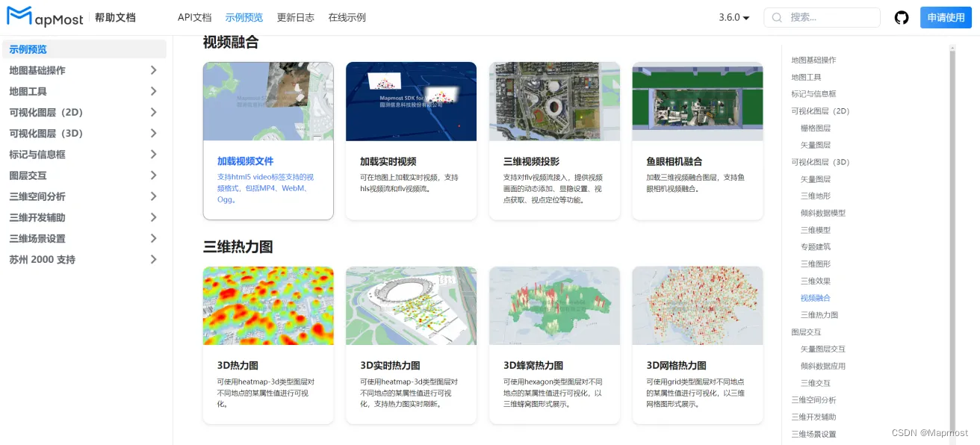
Task: Open the GitHub repository icon
Action: pos(902,17)
